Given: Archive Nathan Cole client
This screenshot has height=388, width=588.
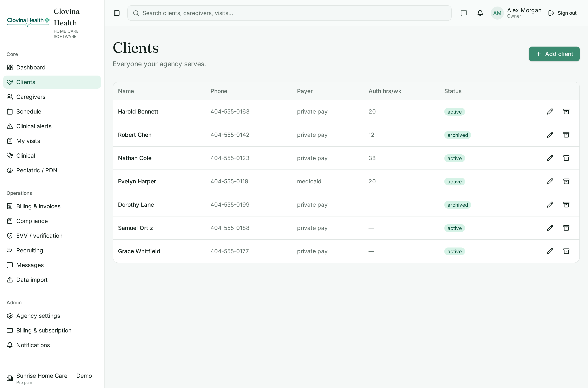Looking at the screenshot, I should (566, 158).
